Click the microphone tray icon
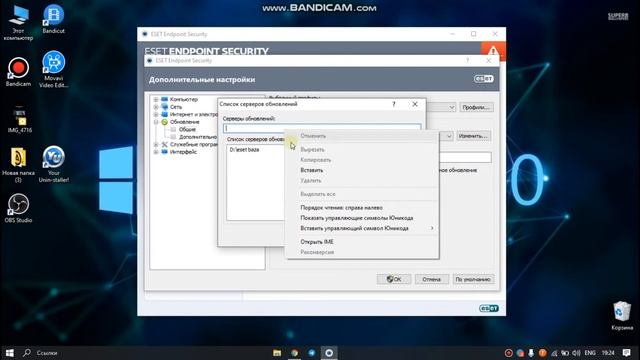The image size is (640, 360). tap(531, 353)
